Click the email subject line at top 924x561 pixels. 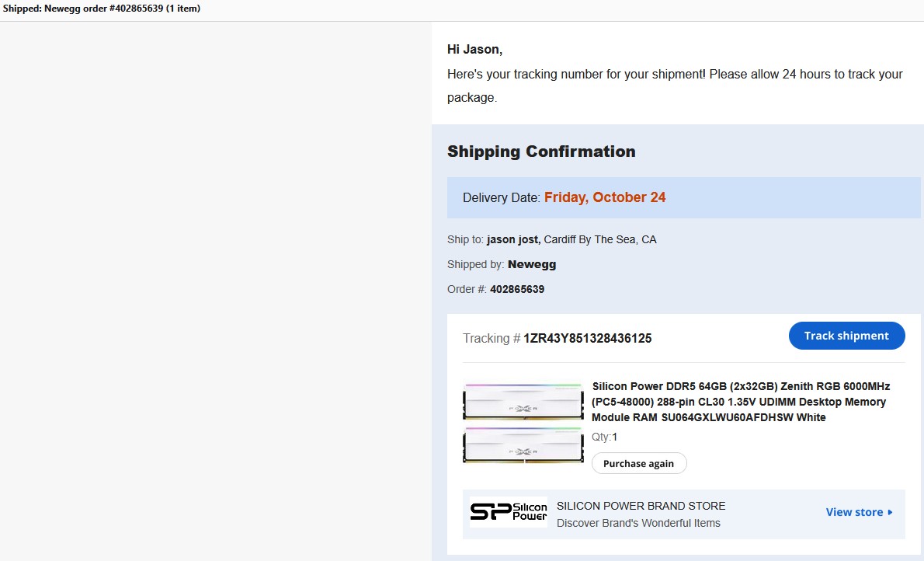click(x=102, y=9)
